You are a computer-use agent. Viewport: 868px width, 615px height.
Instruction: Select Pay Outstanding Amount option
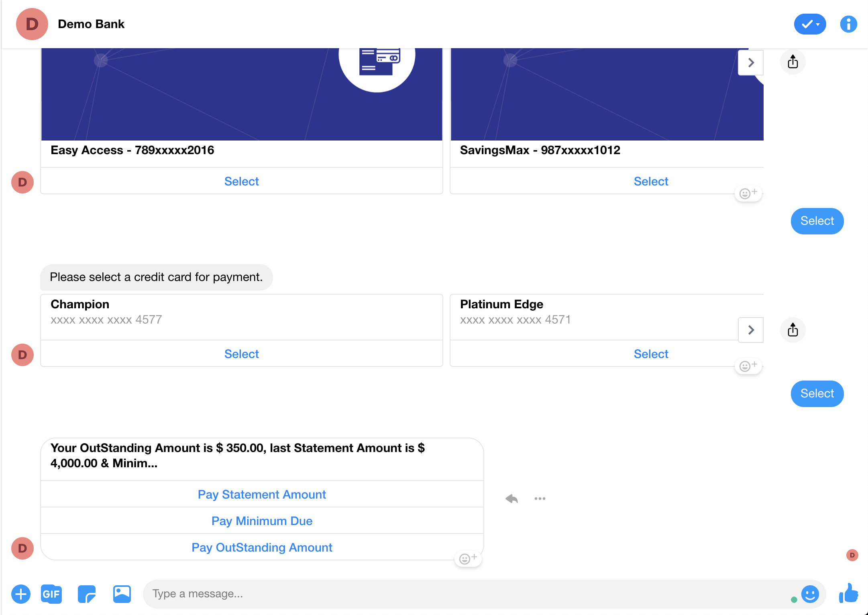(262, 548)
